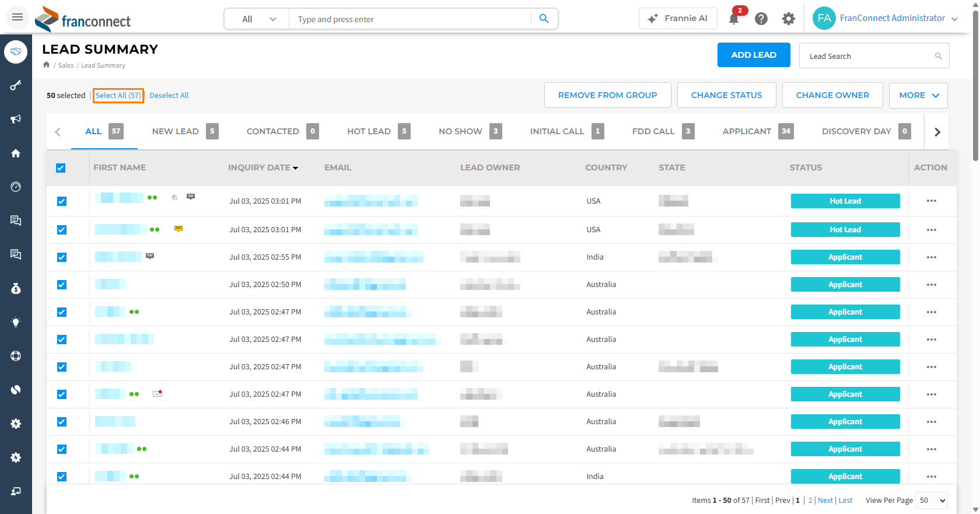Switch to the NEW LEAD tab
The image size is (980, 514).
tap(185, 131)
